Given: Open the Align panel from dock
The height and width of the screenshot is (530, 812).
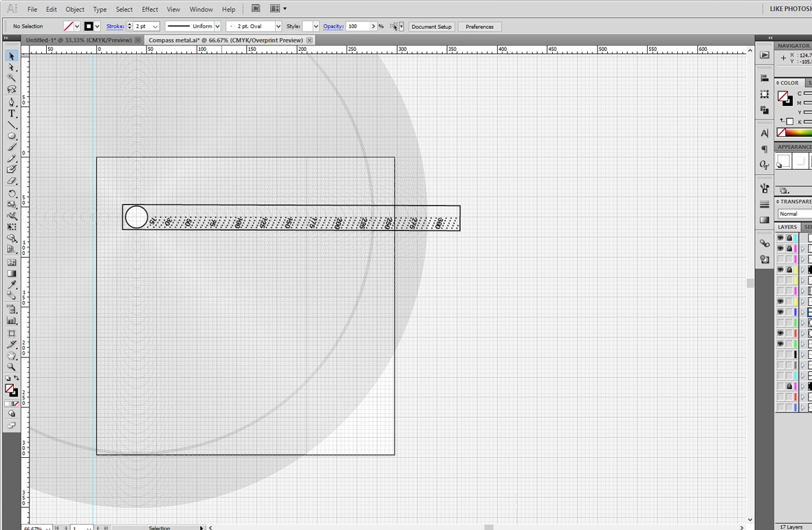Looking at the screenshot, I should click(765, 78).
